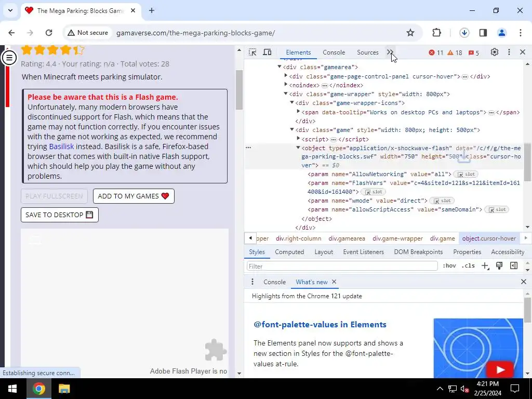The height and width of the screenshot is (399, 532).
Task: Open the page hamburger menu icon
Action: (9, 58)
